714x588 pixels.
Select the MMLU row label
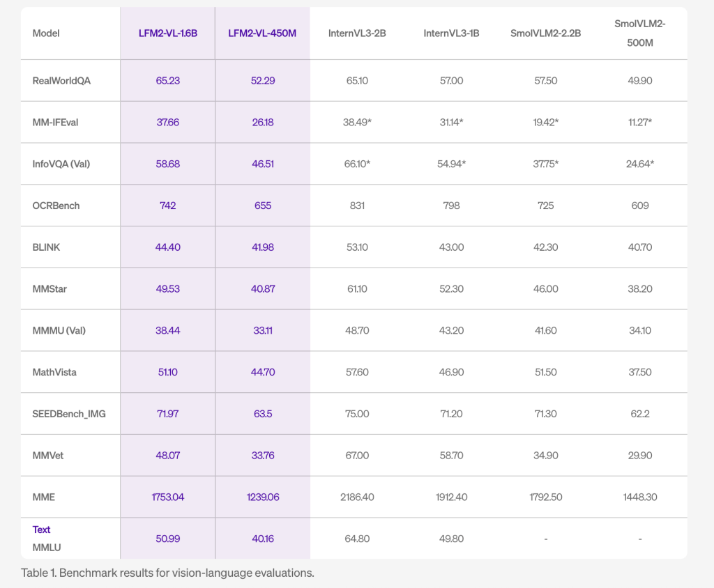(x=47, y=548)
